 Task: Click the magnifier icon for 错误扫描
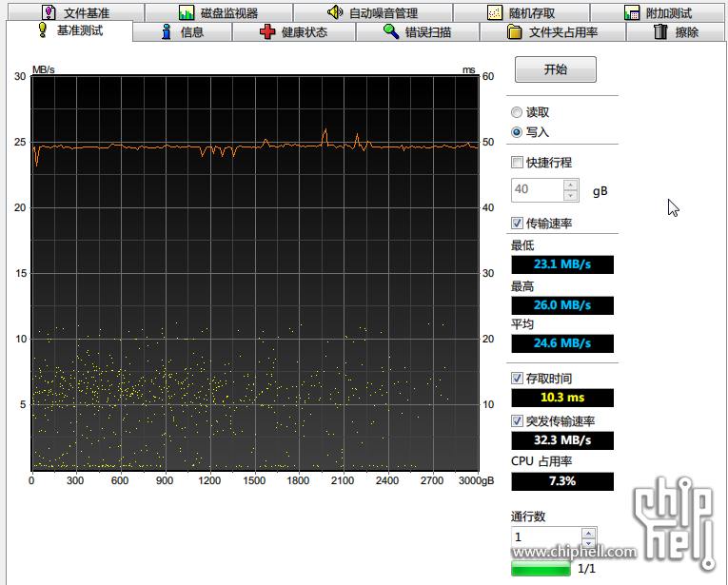click(x=391, y=31)
